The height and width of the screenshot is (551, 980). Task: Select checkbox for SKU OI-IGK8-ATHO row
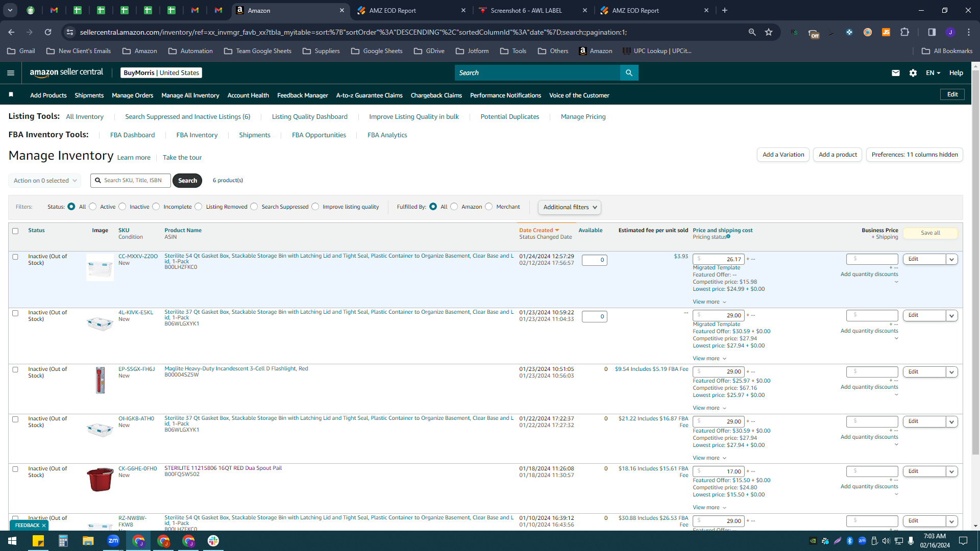[x=15, y=419]
